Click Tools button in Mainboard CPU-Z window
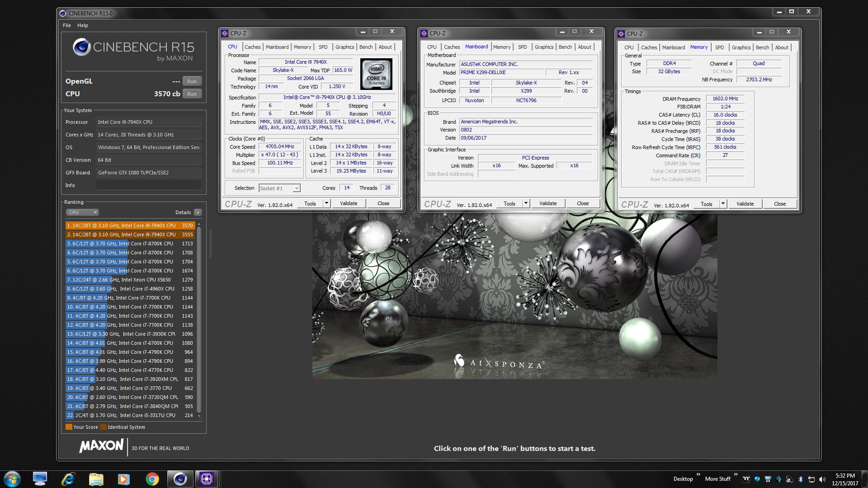The height and width of the screenshot is (488, 868). [509, 204]
